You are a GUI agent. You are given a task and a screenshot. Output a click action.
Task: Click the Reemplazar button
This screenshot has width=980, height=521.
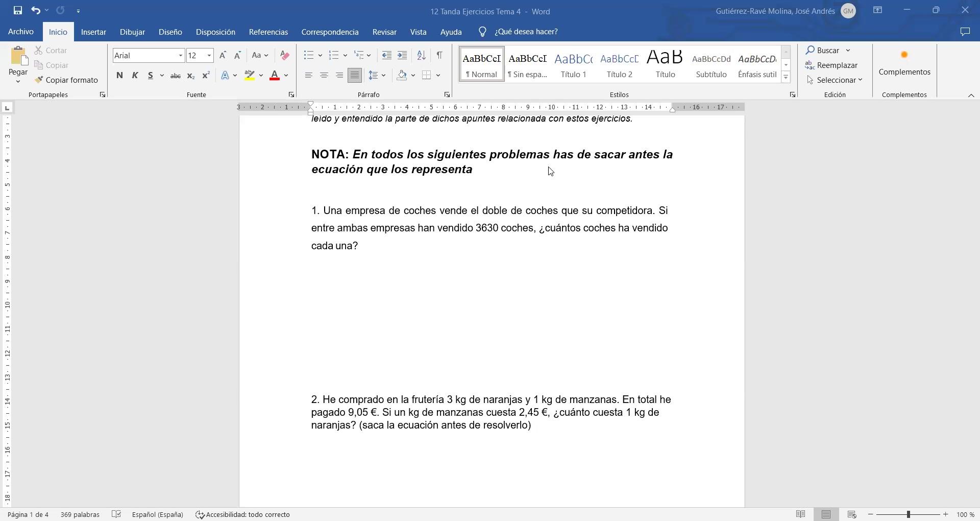point(831,65)
